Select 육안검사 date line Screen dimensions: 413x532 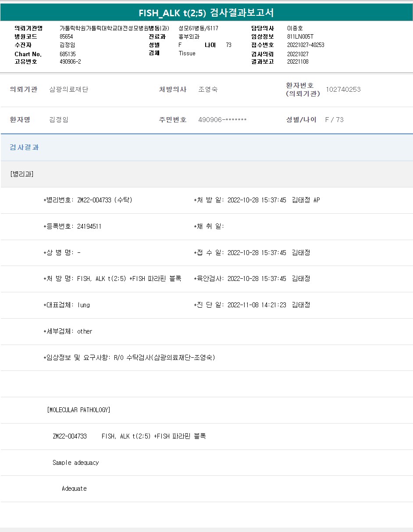[x=252, y=279]
